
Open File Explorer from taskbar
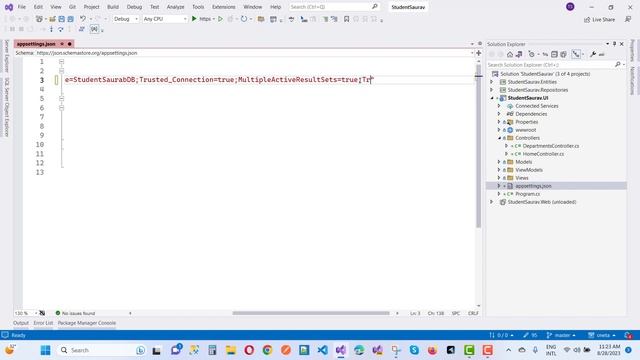pyautogui.click(x=231, y=350)
